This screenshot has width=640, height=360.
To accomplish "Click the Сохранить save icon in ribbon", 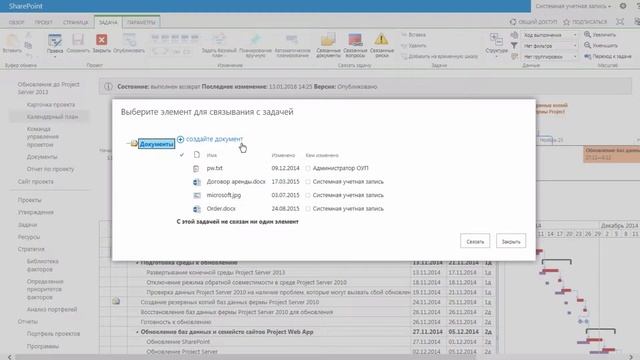I will point(78,40).
